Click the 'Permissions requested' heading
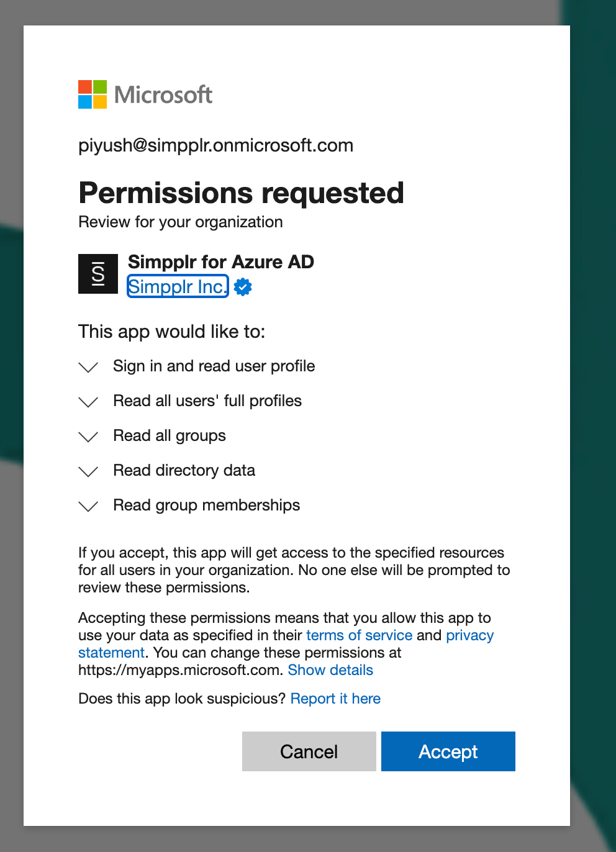The height and width of the screenshot is (852, 616). 242,193
